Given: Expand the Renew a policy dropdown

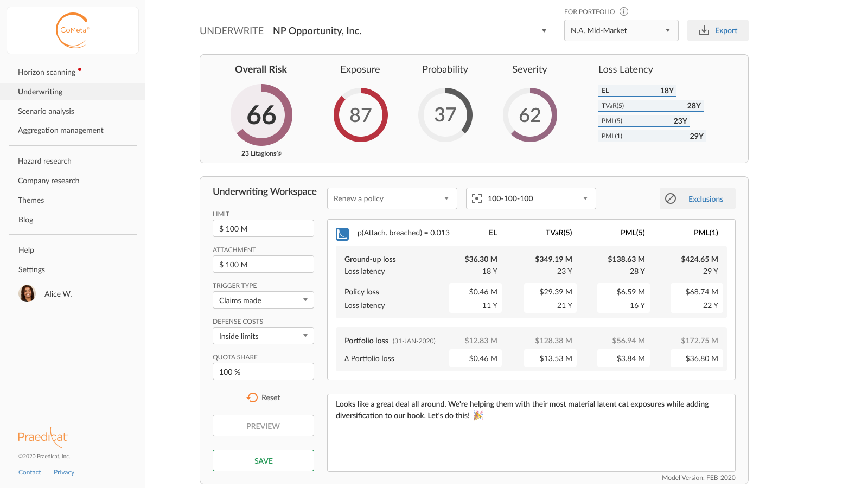Looking at the screenshot, I should click(x=392, y=198).
